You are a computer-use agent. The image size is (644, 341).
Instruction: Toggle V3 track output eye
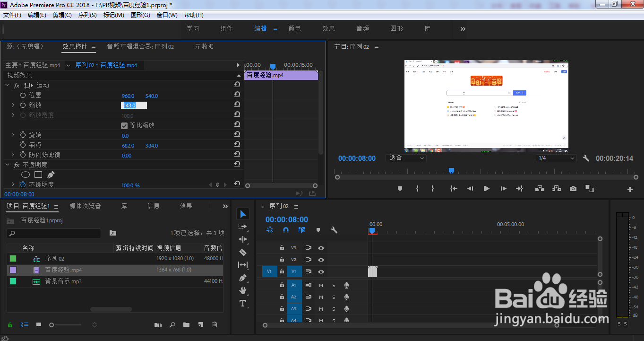click(x=321, y=247)
